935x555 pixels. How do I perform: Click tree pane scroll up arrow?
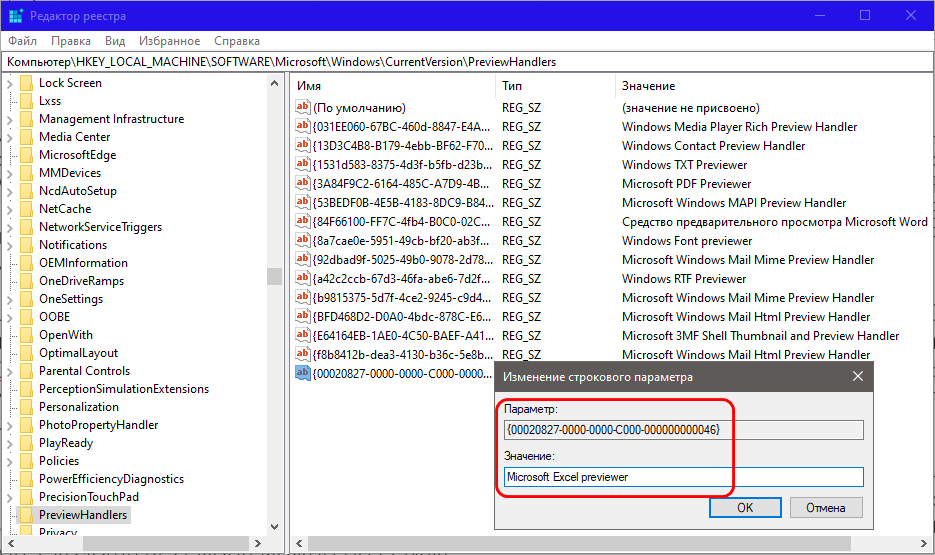(x=274, y=83)
